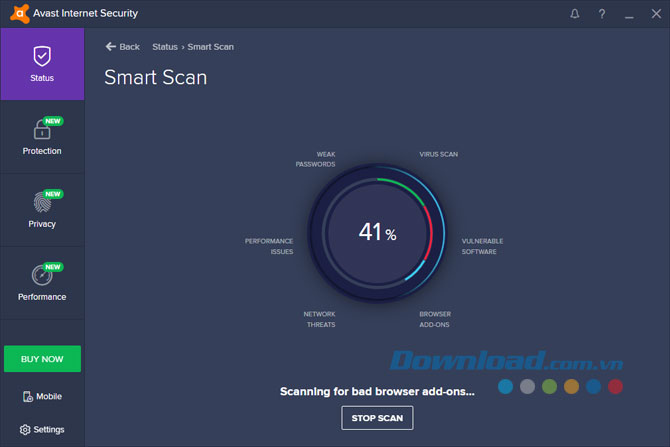
Task: Open Settings from the sidebar
Action: 42,429
